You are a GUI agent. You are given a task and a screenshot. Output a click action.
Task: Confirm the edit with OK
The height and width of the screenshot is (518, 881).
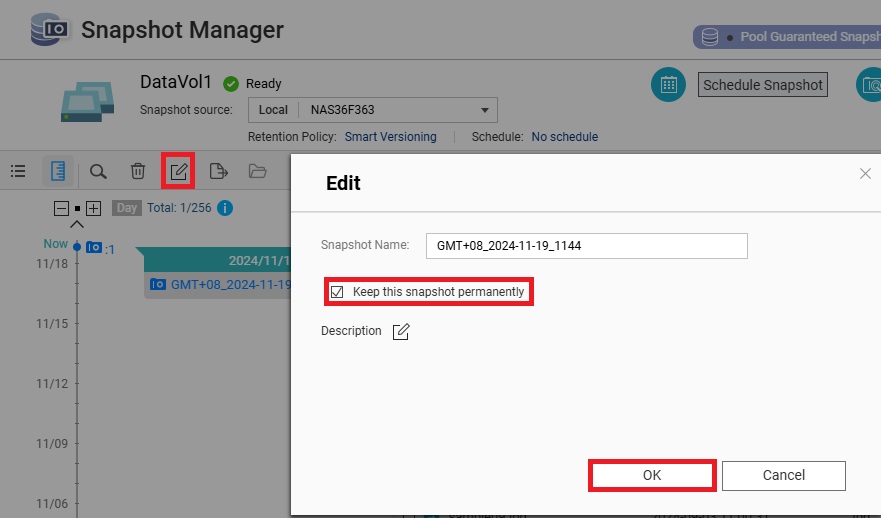(x=652, y=475)
